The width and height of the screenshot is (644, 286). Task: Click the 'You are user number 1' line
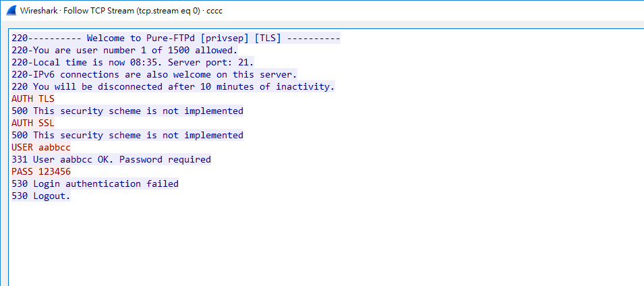(125, 51)
